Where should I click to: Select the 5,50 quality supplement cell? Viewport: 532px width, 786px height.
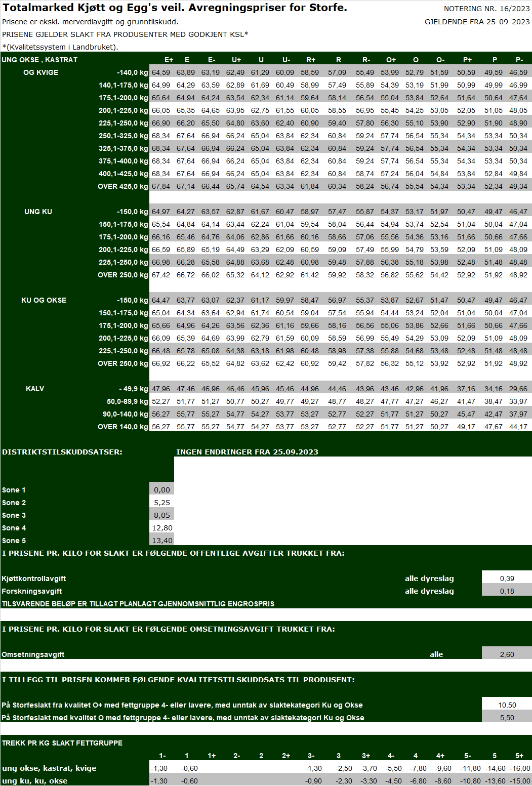507,718
